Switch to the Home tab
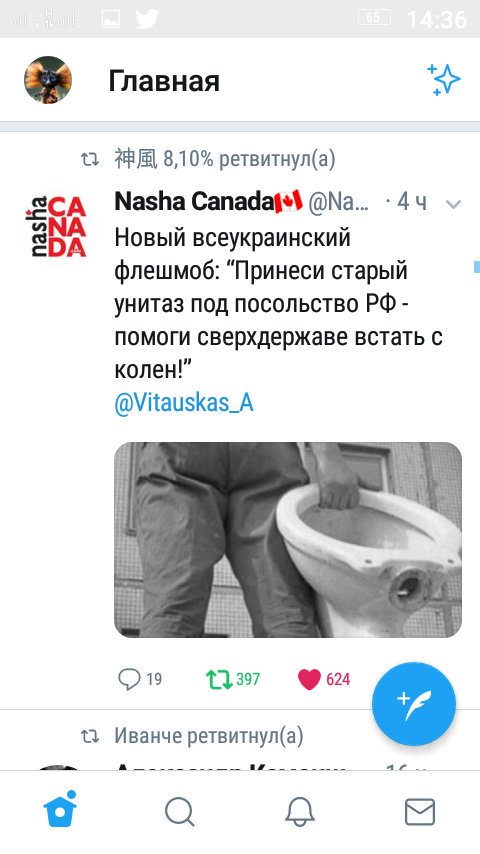This screenshot has height=854, width=480. click(x=60, y=809)
